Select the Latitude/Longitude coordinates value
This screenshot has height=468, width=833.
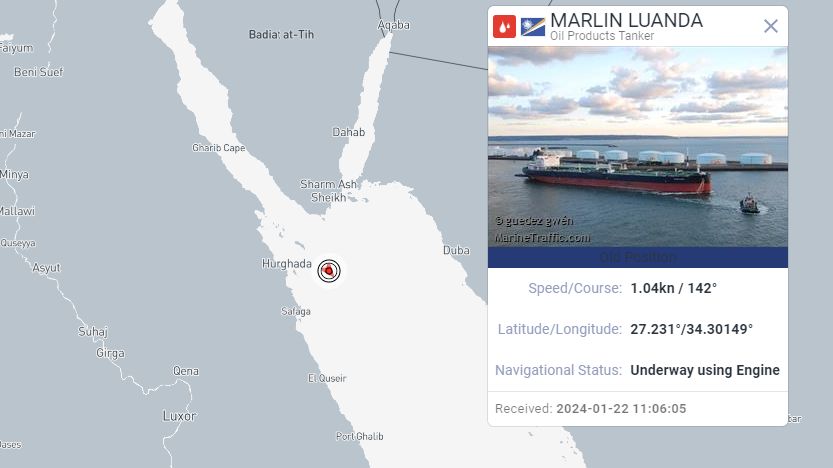[x=691, y=329]
